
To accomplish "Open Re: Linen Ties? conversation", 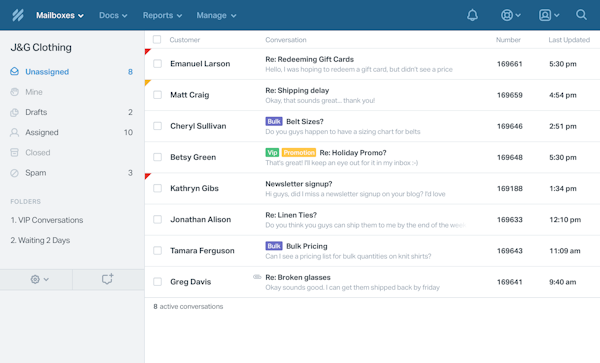I will pos(291,215).
